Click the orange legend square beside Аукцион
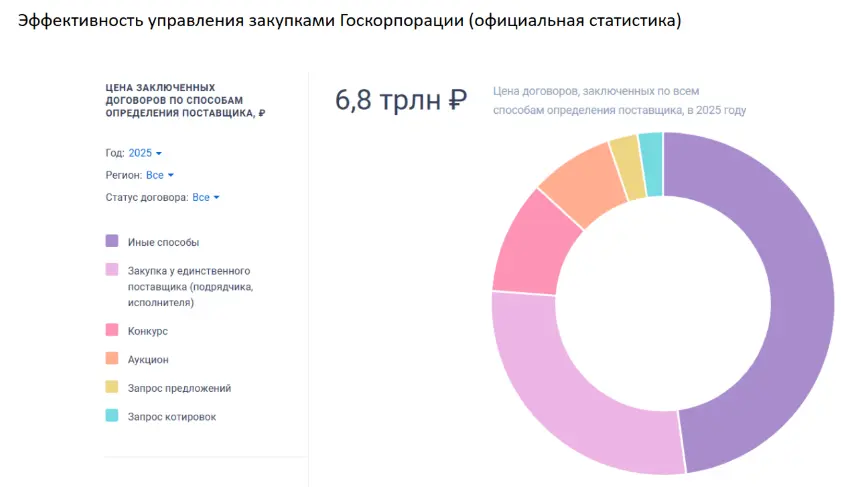This screenshot has height=487, width=853. point(112,358)
